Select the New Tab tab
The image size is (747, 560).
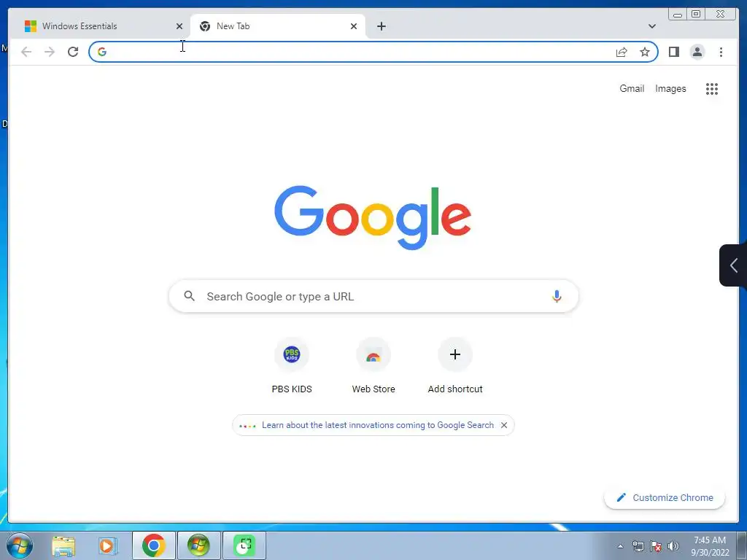pyautogui.click(x=278, y=26)
